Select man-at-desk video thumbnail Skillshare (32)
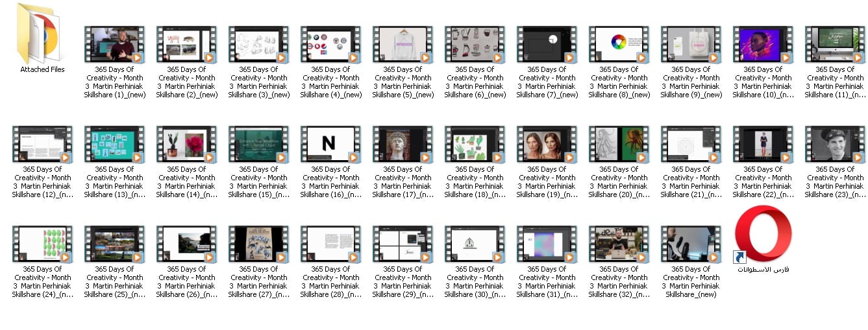 pos(619,244)
